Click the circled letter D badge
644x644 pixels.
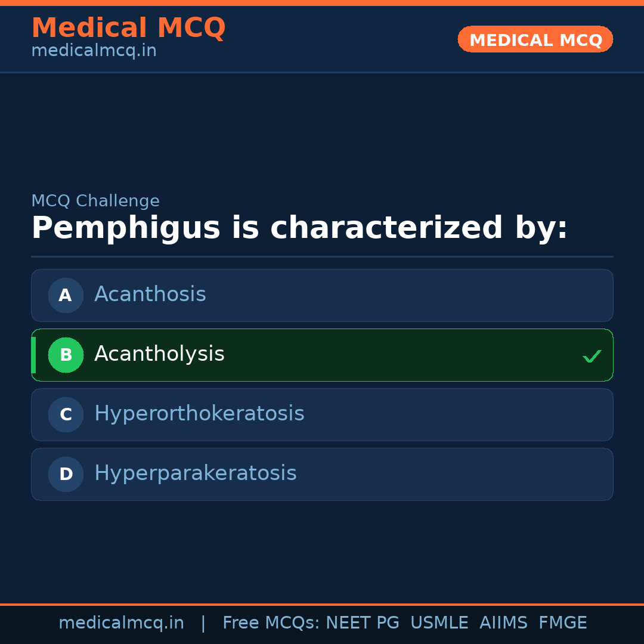point(66,474)
